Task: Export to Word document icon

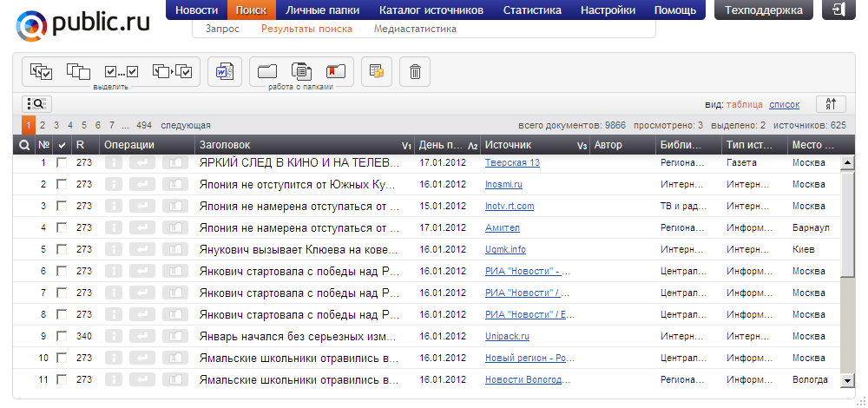Action: tap(225, 71)
